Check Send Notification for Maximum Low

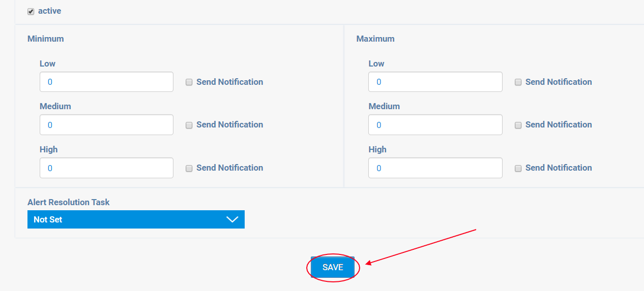tap(518, 82)
